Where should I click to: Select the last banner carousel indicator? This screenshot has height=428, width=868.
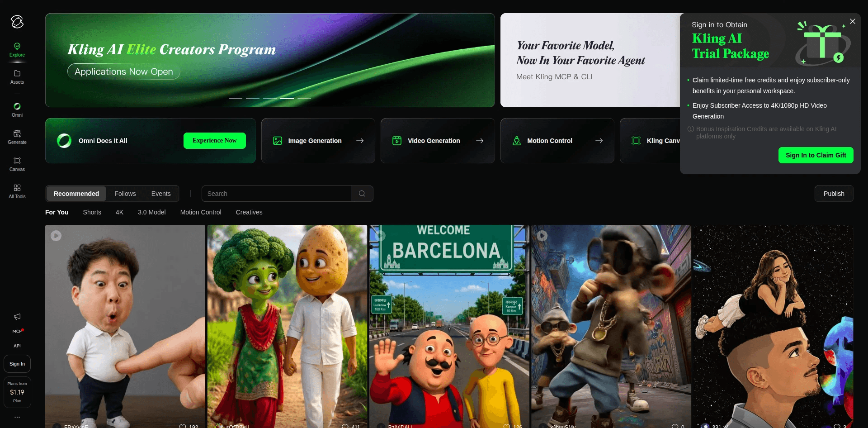click(304, 98)
